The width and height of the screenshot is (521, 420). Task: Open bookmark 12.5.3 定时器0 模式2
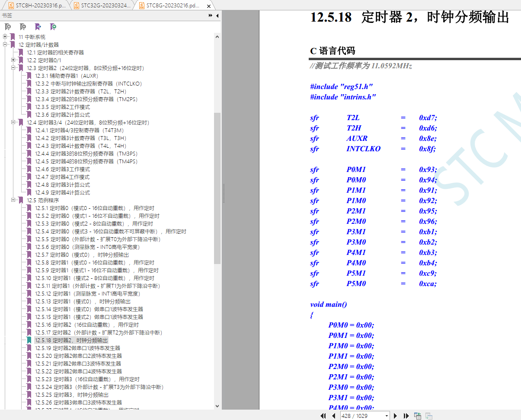click(94, 223)
